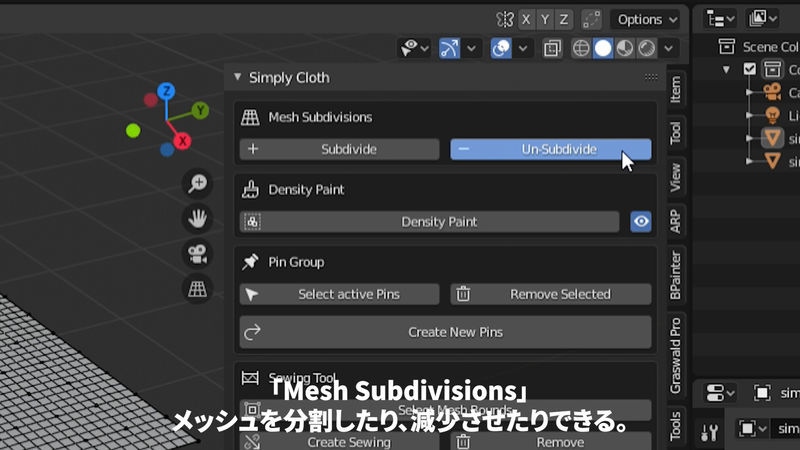Open the Graswald Pro sidebar tab
This screenshot has width=800, height=450.
[676, 355]
